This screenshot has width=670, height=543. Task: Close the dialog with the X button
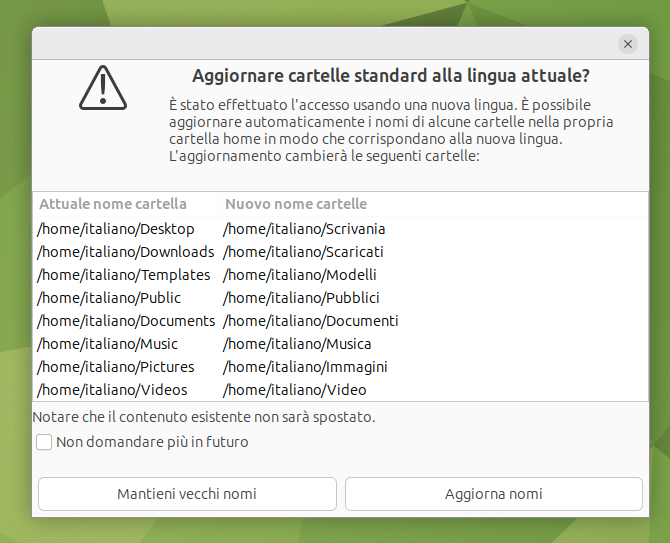[628, 44]
